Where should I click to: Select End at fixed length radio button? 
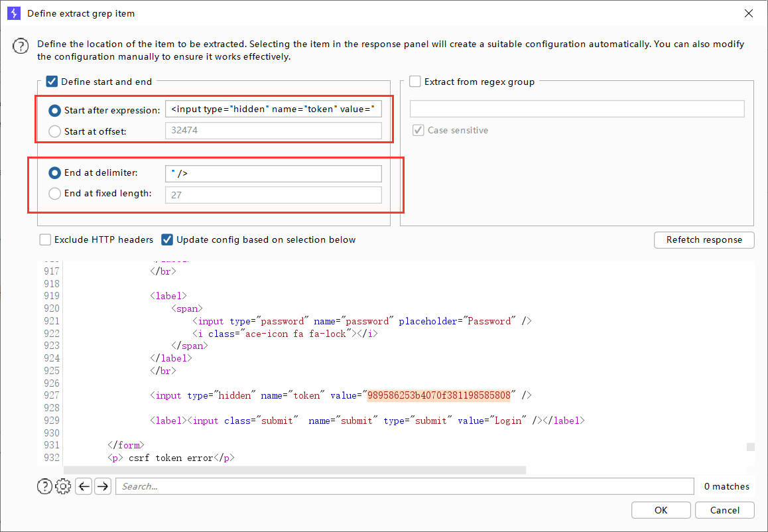tap(54, 194)
